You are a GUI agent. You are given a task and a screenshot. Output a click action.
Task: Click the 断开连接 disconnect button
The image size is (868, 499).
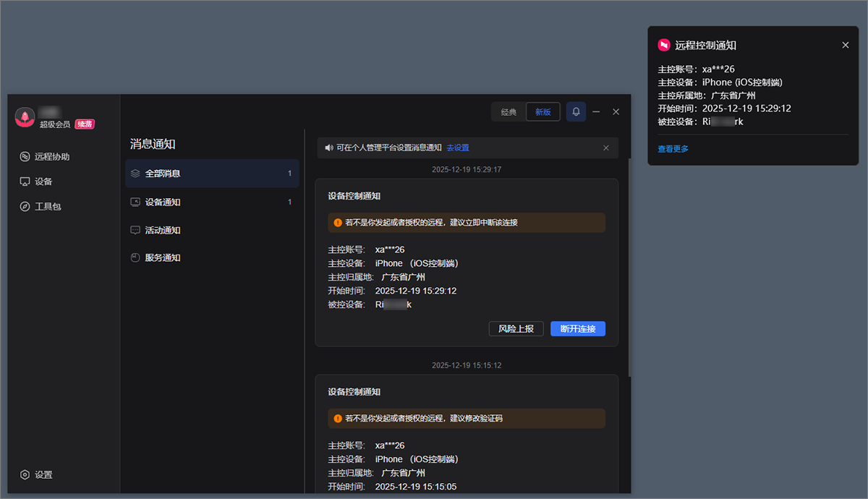coord(577,328)
